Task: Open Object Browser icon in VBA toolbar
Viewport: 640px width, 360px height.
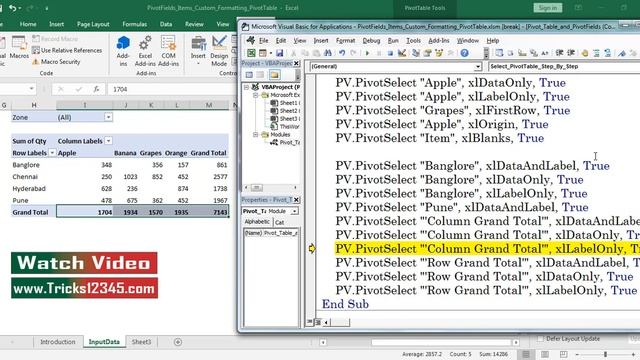Action: click(x=439, y=53)
